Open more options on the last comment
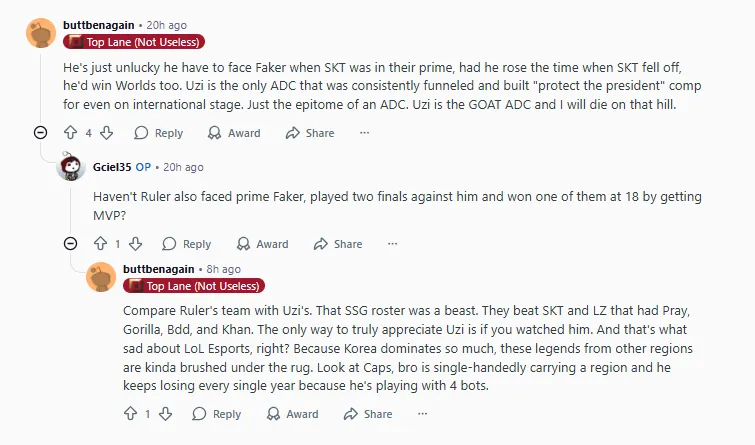 (422, 414)
